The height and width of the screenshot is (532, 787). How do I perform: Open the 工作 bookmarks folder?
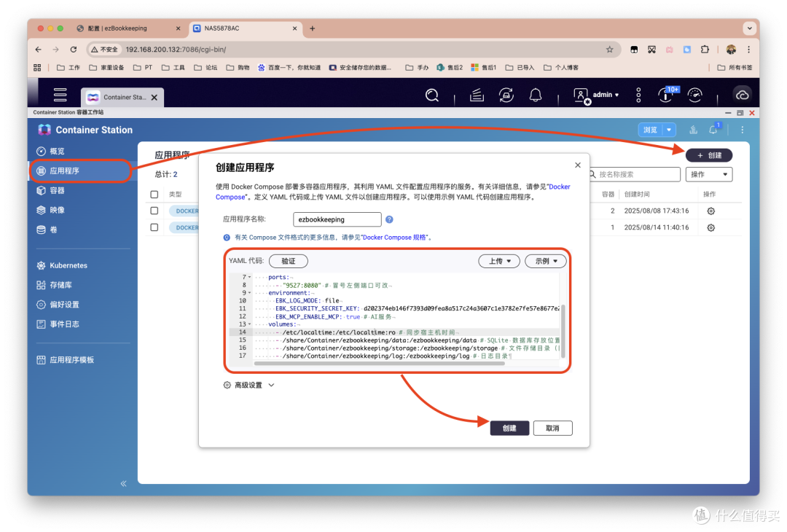coord(68,67)
